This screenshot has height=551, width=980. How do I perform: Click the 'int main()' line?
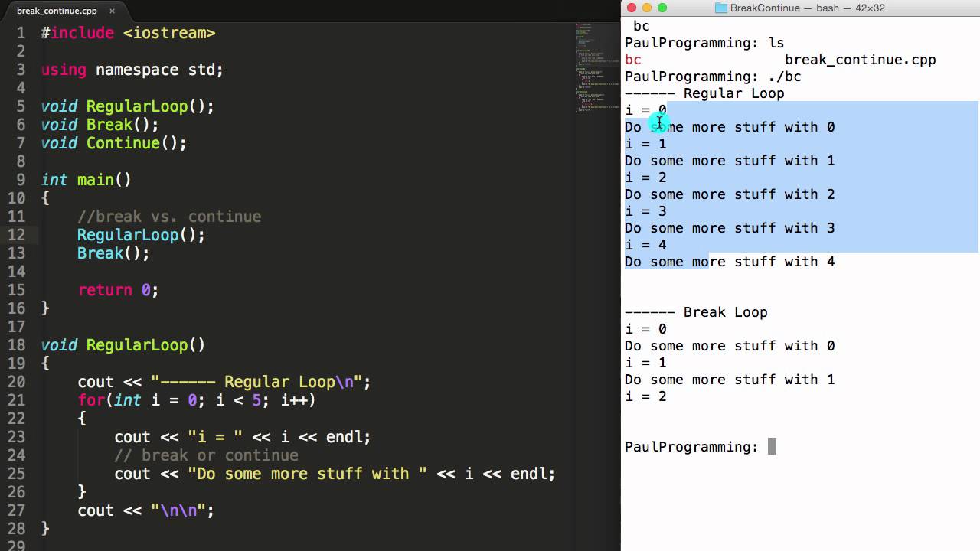tap(86, 180)
